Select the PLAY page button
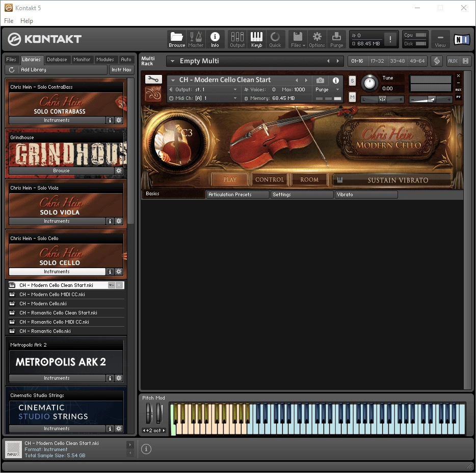The width and height of the screenshot is (476, 473). click(229, 179)
